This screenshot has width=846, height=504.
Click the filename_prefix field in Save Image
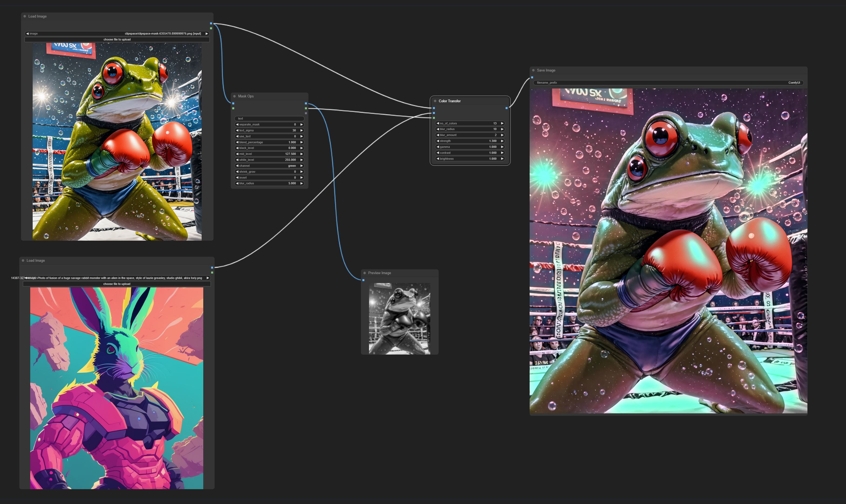(x=668, y=83)
